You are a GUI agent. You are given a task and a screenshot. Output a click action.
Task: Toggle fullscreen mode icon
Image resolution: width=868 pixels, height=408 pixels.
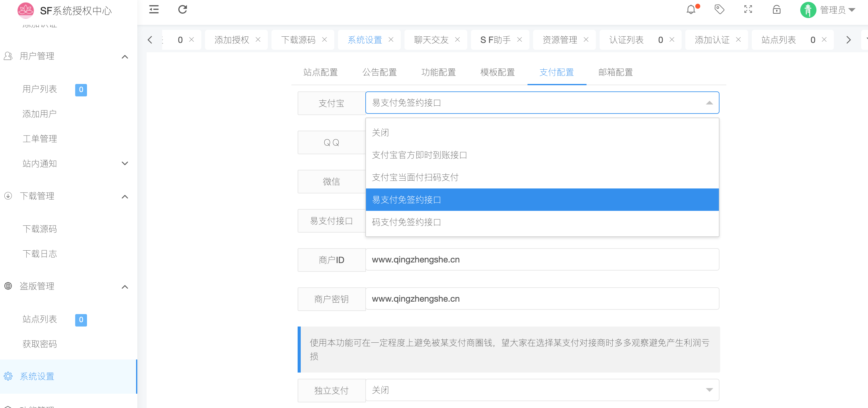pos(748,9)
